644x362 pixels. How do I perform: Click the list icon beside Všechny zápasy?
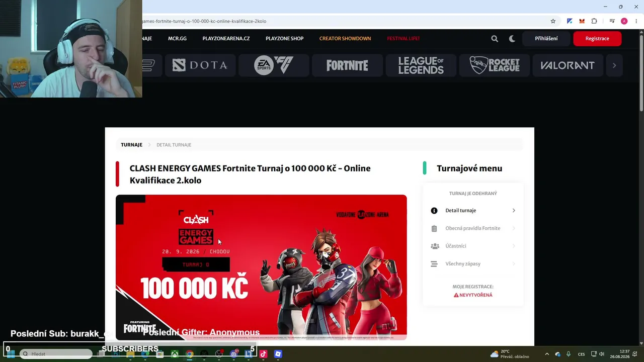pyautogui.click(x=434, y=263)
